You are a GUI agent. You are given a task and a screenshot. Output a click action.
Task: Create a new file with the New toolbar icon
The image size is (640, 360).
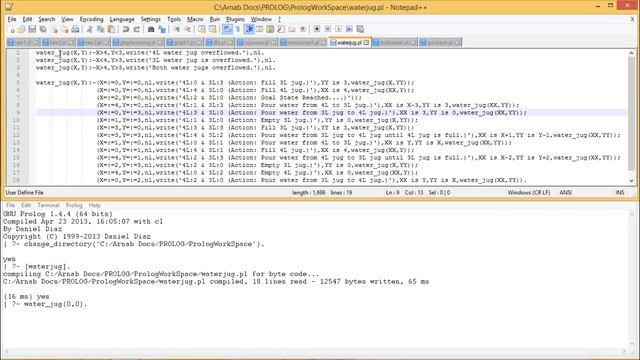[x=12, y=29]
